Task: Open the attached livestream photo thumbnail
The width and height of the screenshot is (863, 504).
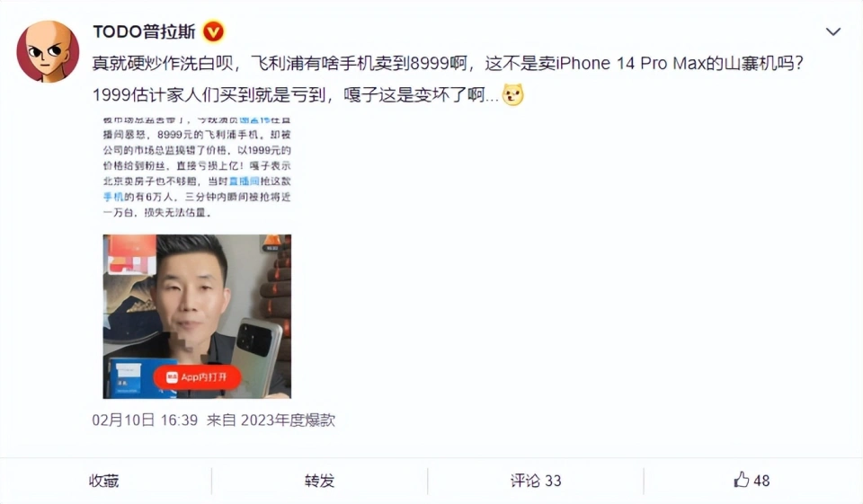Action: (197, 316)
